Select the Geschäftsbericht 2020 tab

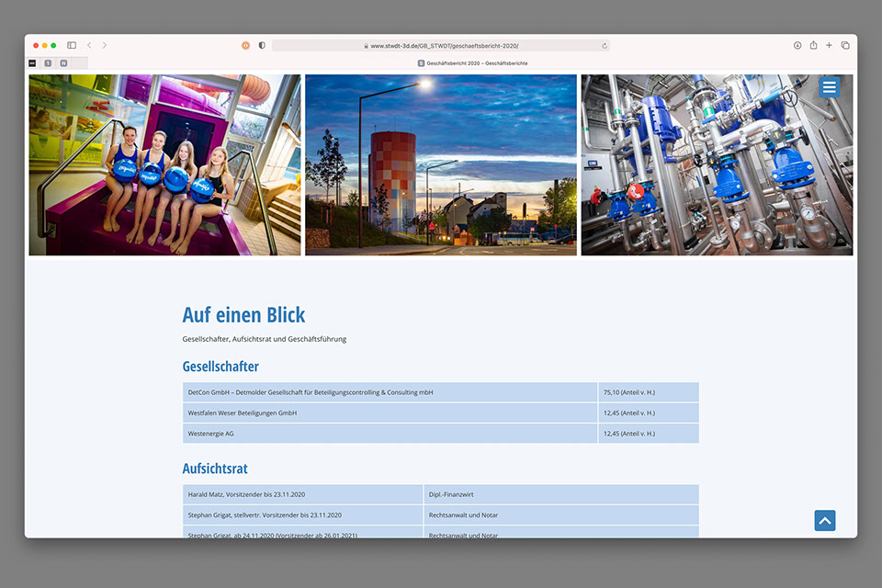point(472,63)
